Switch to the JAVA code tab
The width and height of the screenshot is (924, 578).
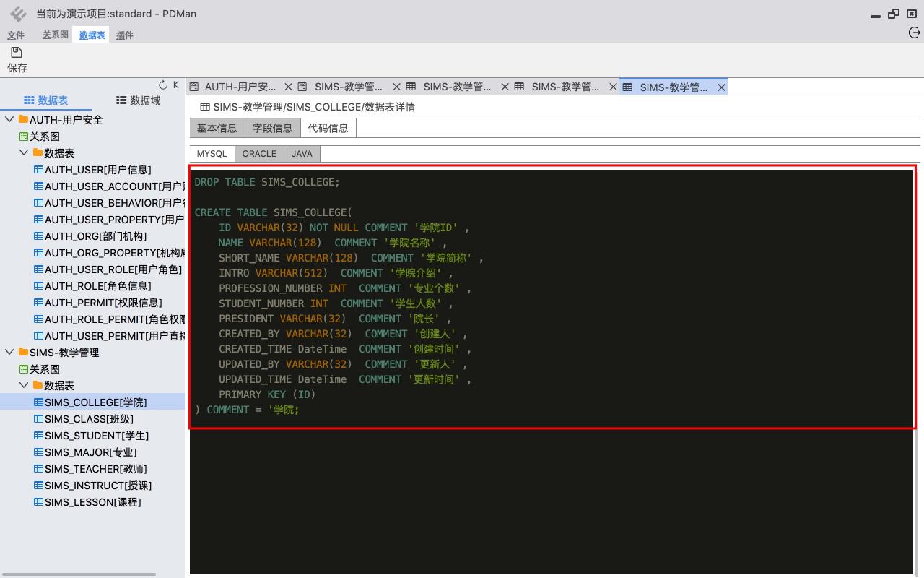coord(302,154)
